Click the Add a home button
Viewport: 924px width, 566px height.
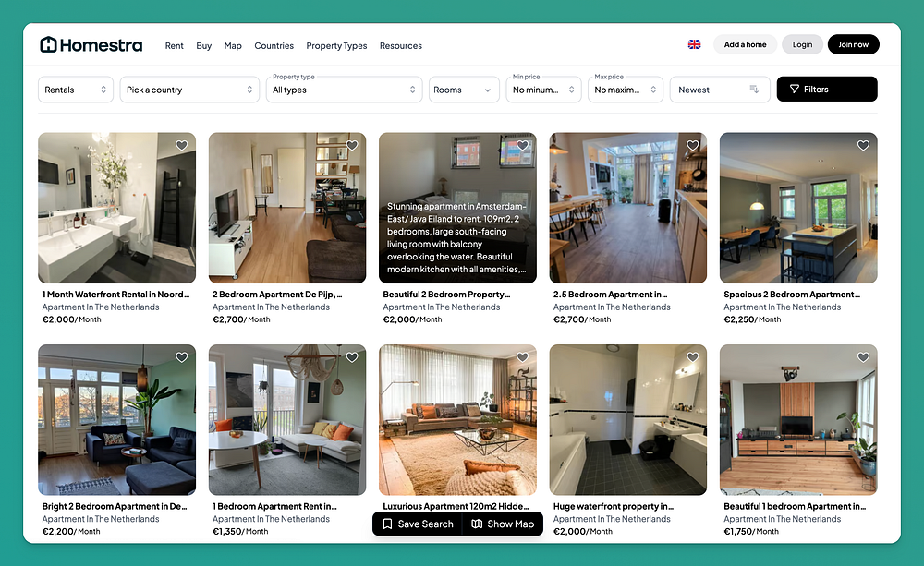coord(745,44)
